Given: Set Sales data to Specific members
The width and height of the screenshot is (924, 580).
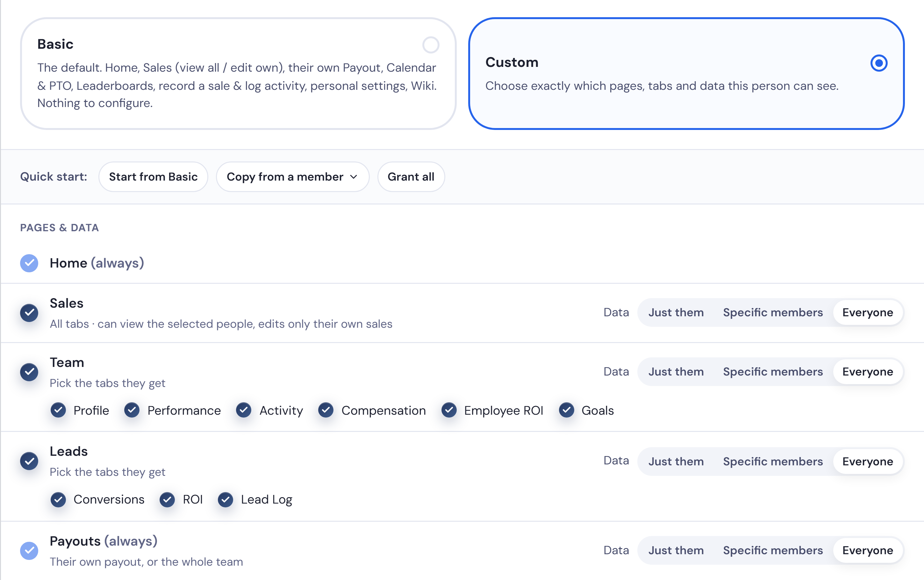Looking at the screenshot, I should pos(773,313).
